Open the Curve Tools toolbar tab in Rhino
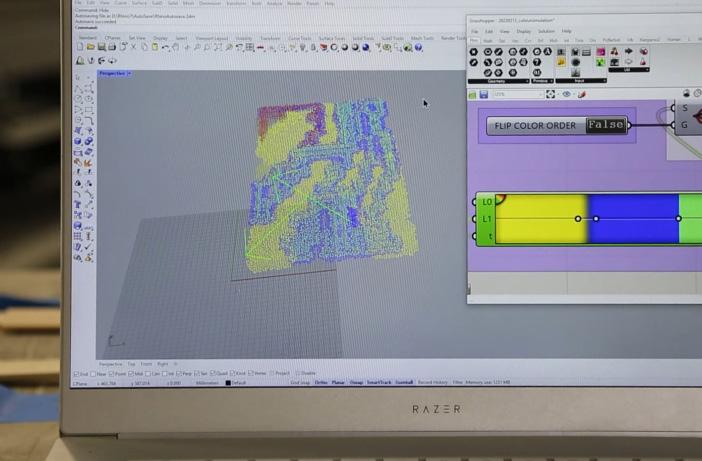This screenshot has width=702, height=461. click(x=300, y=38)
